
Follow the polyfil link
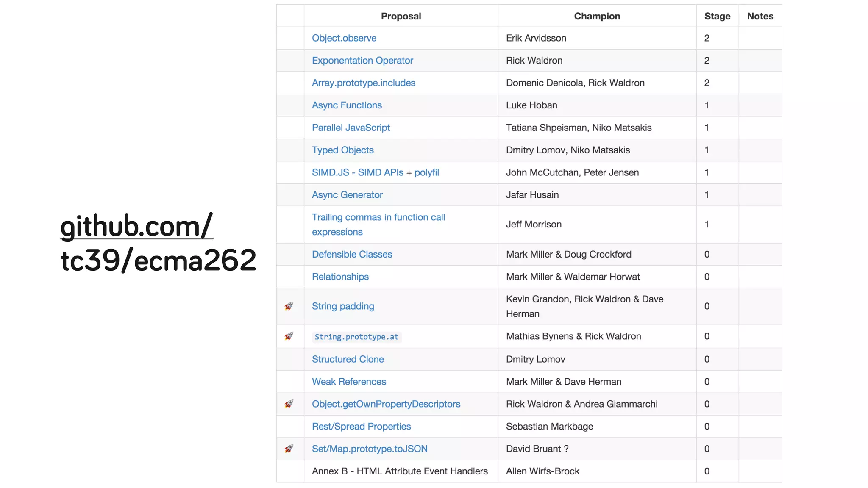click(x=427, y=173)
